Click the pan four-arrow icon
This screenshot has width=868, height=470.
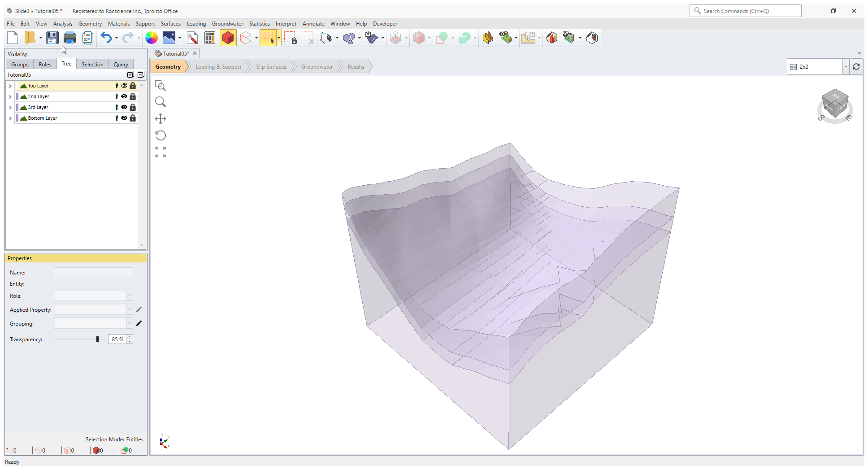tap(161, 119)
